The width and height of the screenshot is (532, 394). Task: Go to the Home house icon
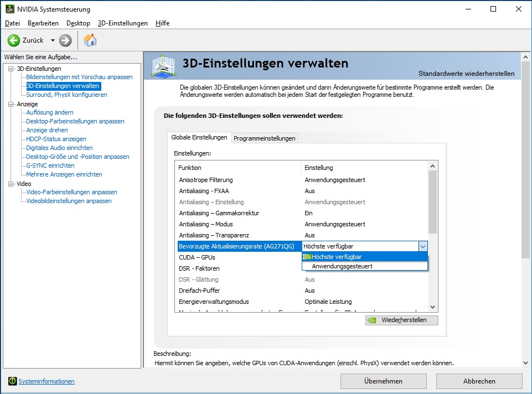point(90,40)
